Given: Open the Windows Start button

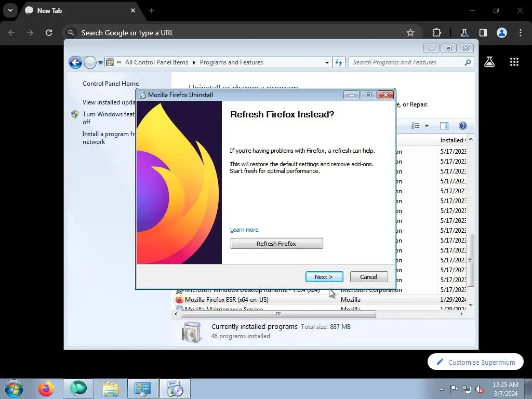Looking at the screenshot, I should click(x=14, y=389).
